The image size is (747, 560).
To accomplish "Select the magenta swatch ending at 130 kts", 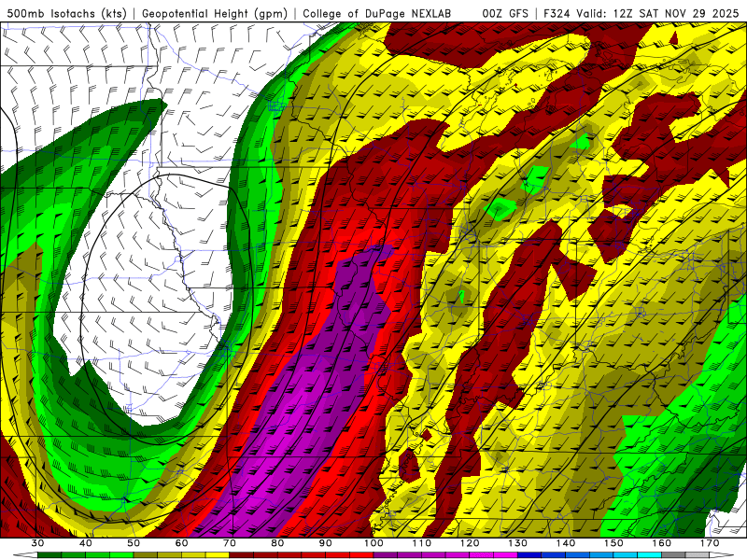I will point(505,554).
